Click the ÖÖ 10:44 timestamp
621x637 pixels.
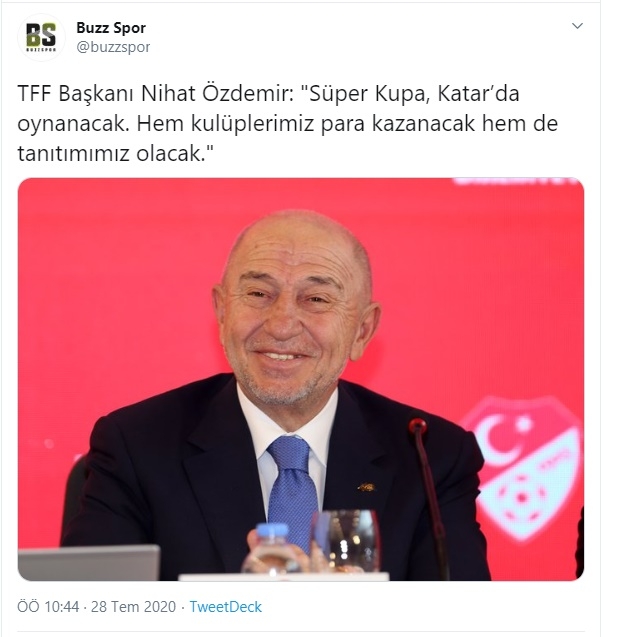click(48, 607)
